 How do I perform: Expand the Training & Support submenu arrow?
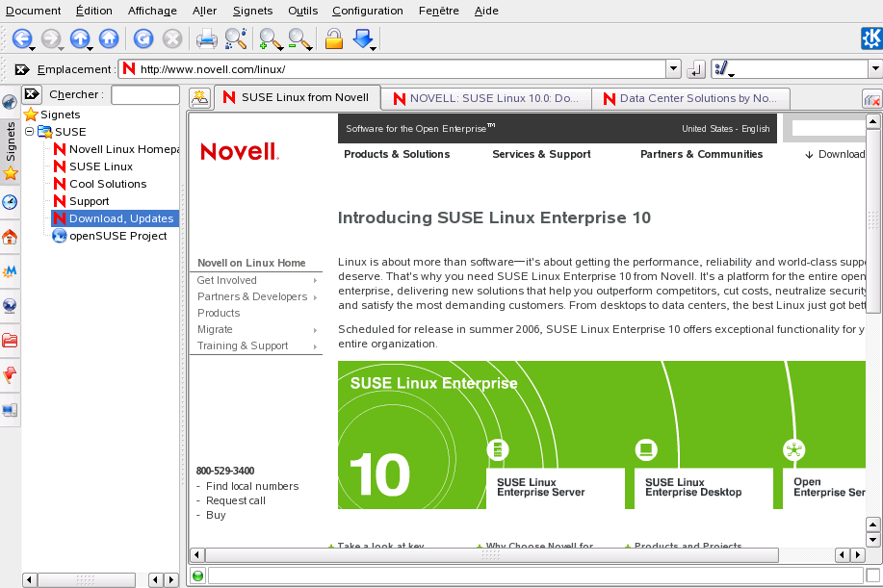pos(316,346)
